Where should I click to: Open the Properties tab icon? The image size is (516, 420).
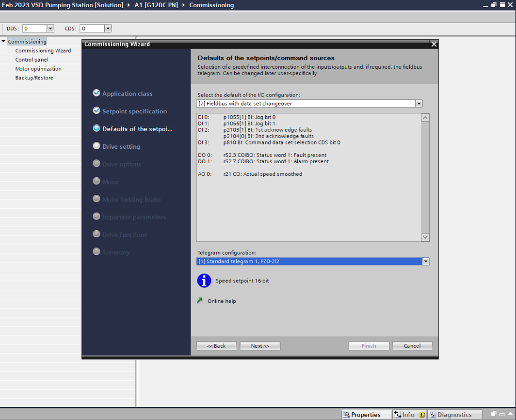(346, 415)
